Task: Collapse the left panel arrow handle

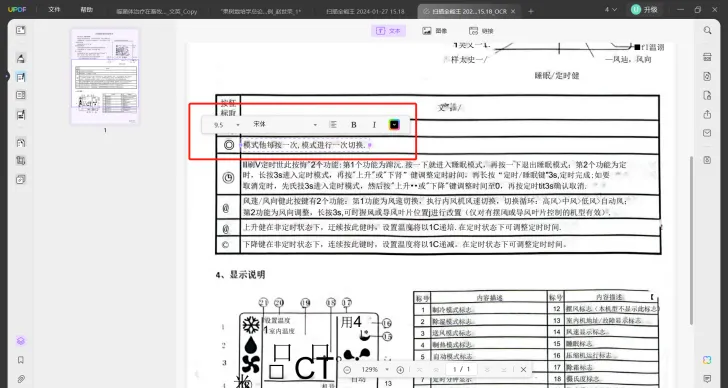Action: tap(7, 76)
